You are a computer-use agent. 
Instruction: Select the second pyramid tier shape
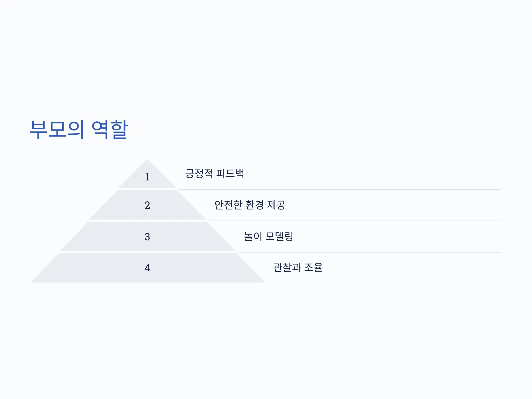147,205
